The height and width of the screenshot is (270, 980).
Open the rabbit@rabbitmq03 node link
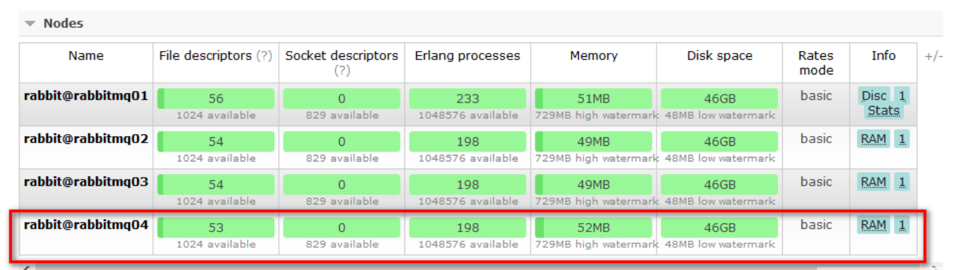coord(86,182)
